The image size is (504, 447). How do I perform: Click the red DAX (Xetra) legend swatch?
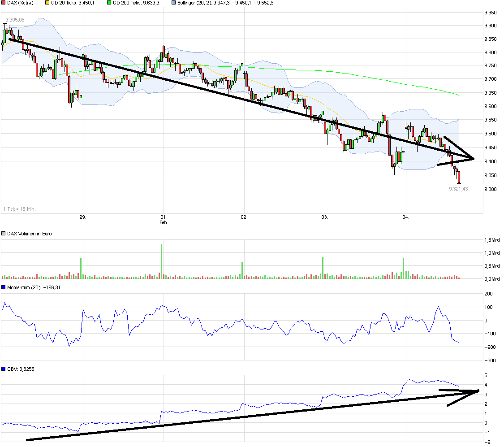click(x=4, y=3)
